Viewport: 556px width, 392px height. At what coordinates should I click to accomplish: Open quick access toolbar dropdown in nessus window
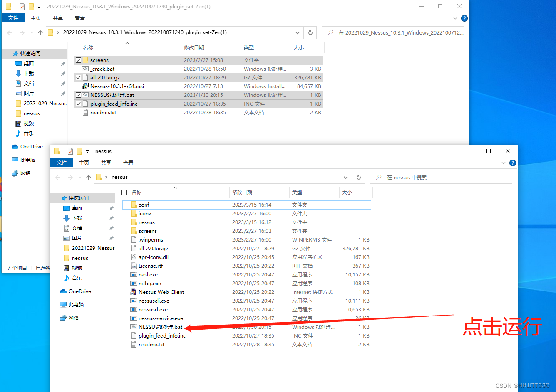pyautogui.click(x=87, y=152)
